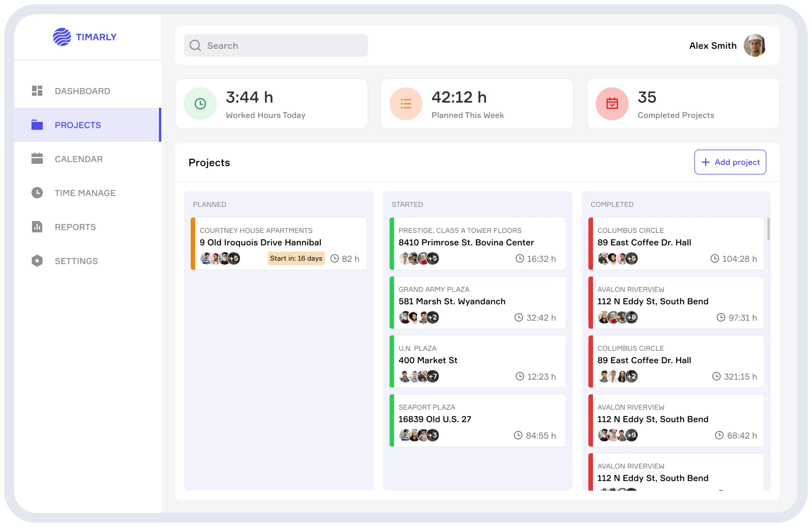Screen dimensions: 812x527
Task: Open the Projects menu item
Action: (x=78, y=125)
